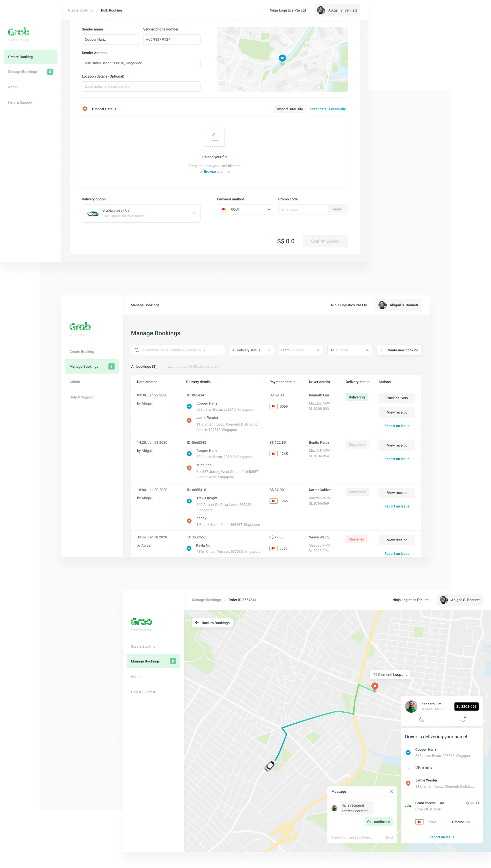Click the Browse file link
Viewport: 491px width, 868px height.
pos(209,171)
